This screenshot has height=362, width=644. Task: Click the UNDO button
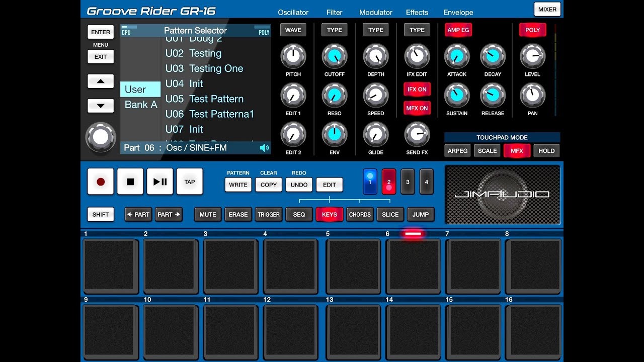coord(299,185)
